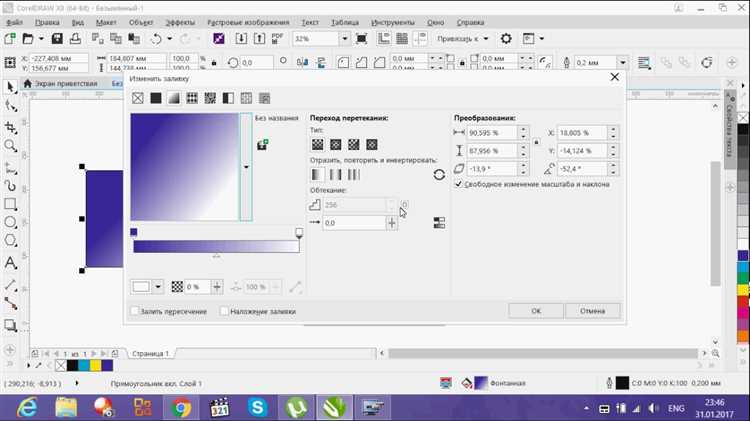750x421 pixels.
Task: Click the Save as new fill icon
Action: click(x=262, y=144)
